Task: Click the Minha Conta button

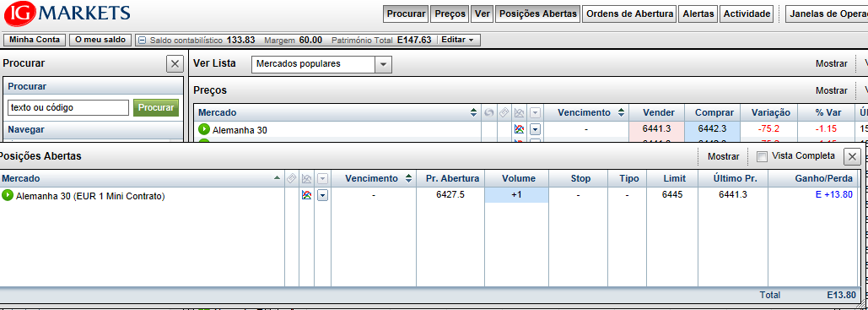Action: (x=35, y=40)
